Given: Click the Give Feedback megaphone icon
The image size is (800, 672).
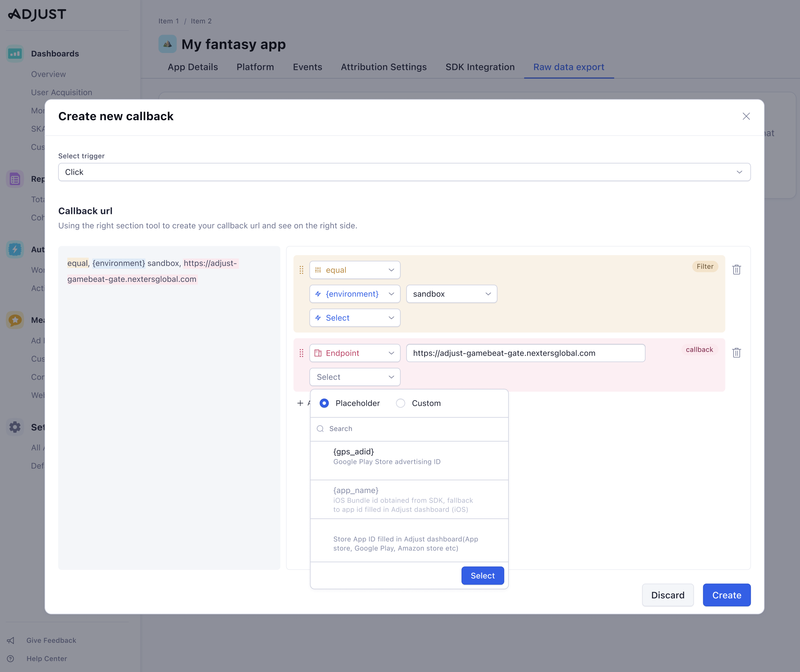Looking at the screenshot, I should pyautogui.click(x=11, y=640).
